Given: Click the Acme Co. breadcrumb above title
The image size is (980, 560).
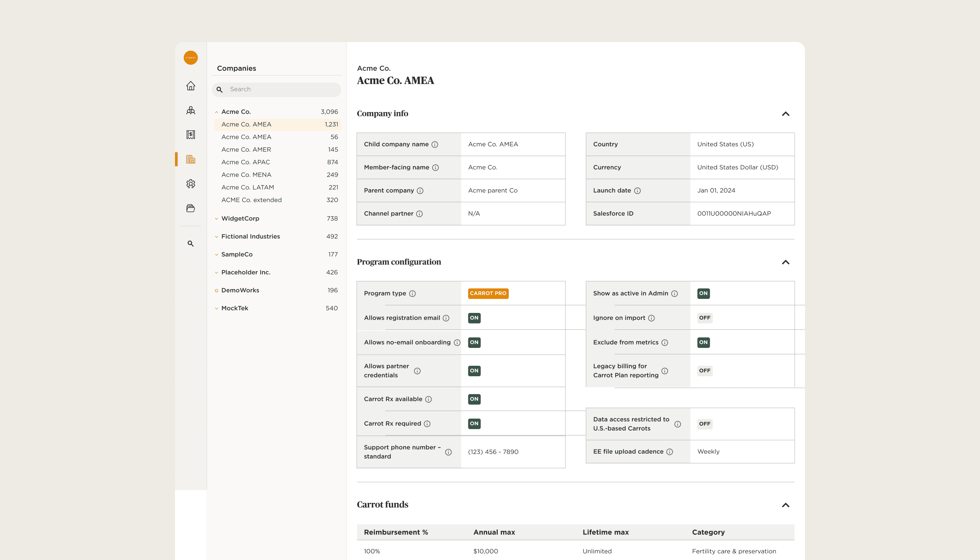Looking at the screenshot, I should (373, 68).
